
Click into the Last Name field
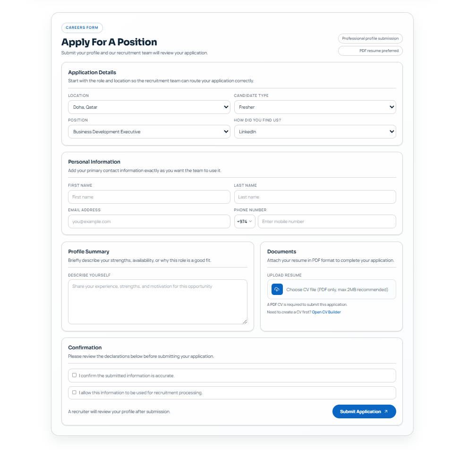click(x=315, y=197)
